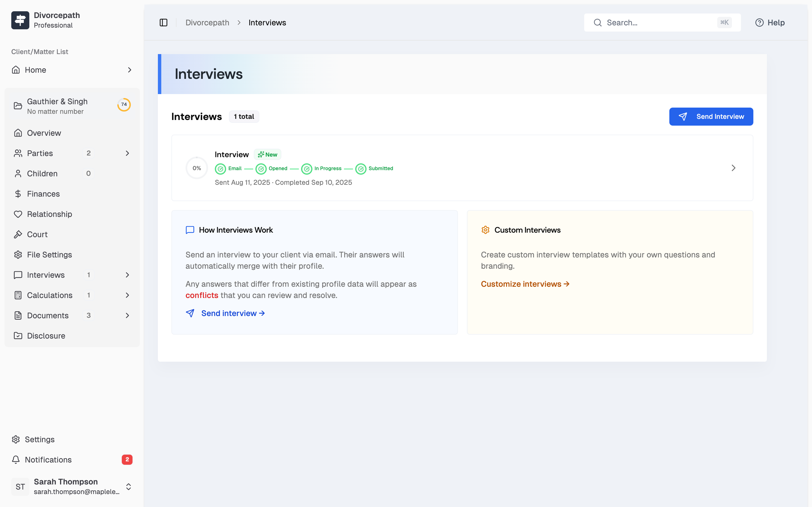Open the Disclosure folder item
Image resolution: width=812 pixels, height=507 pixels.
point(46,336)
